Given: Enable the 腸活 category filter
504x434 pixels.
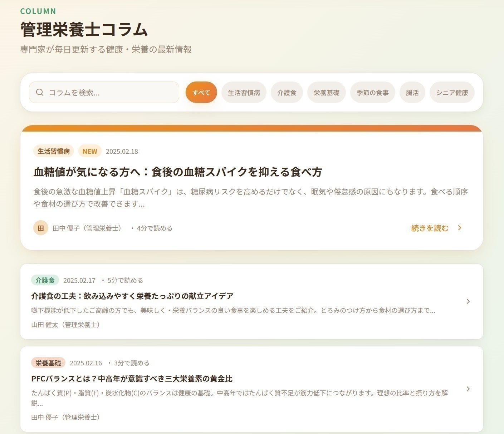Looking at the screenshot, I should click(x=412, y=92).
